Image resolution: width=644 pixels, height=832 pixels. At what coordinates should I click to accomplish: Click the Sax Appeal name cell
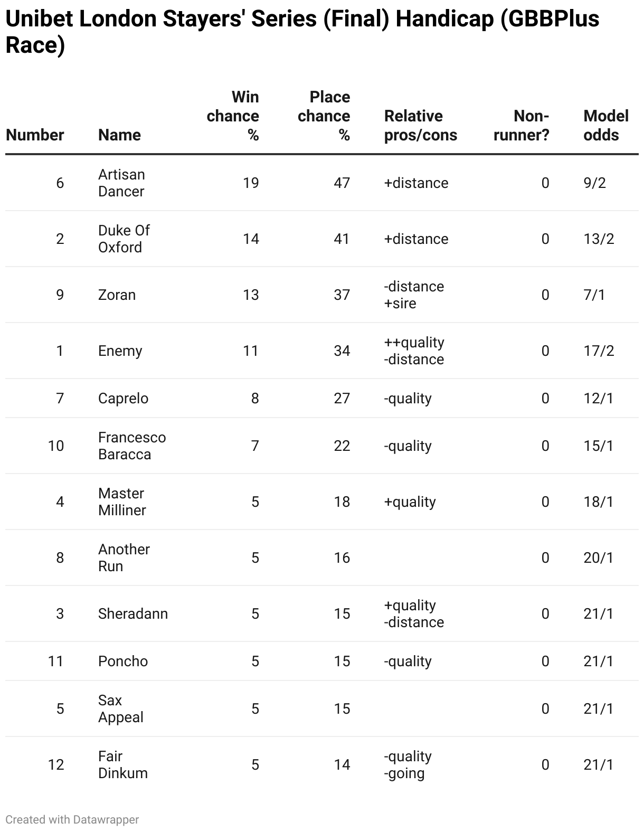(120, 708)
